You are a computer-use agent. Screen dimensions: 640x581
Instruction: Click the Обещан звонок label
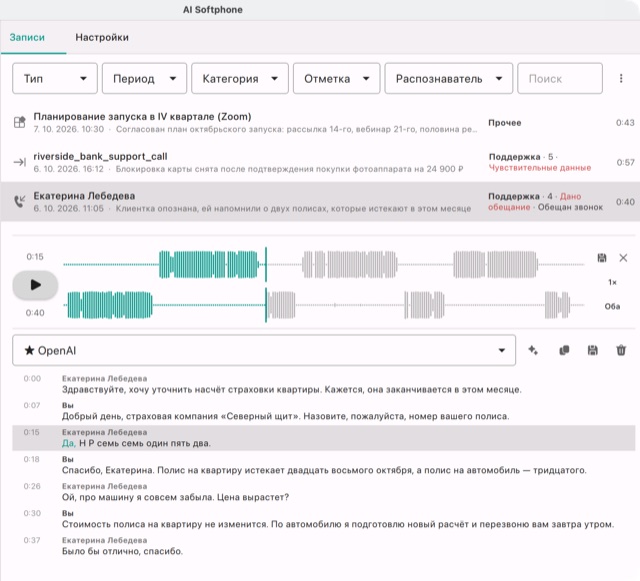(x=570, y=207)
